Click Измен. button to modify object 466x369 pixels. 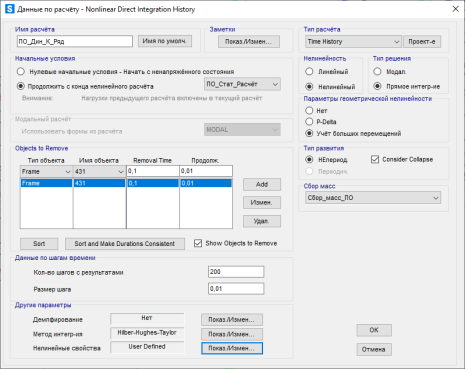pos(262,202)
